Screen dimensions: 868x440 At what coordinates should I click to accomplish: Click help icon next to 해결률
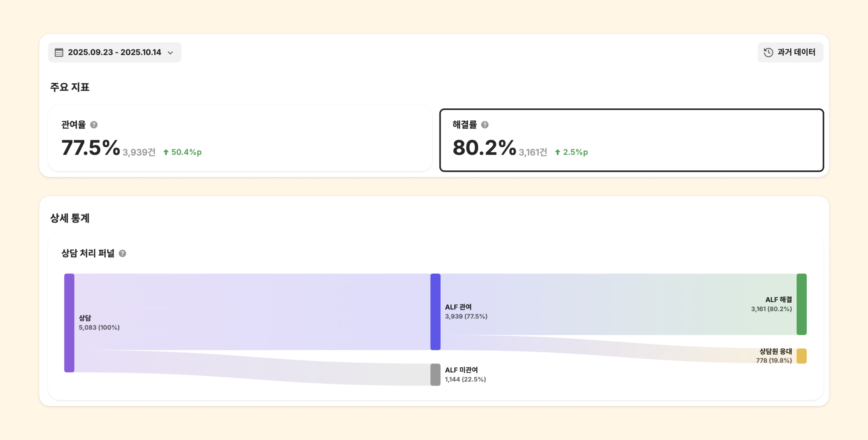pos(485,125)
